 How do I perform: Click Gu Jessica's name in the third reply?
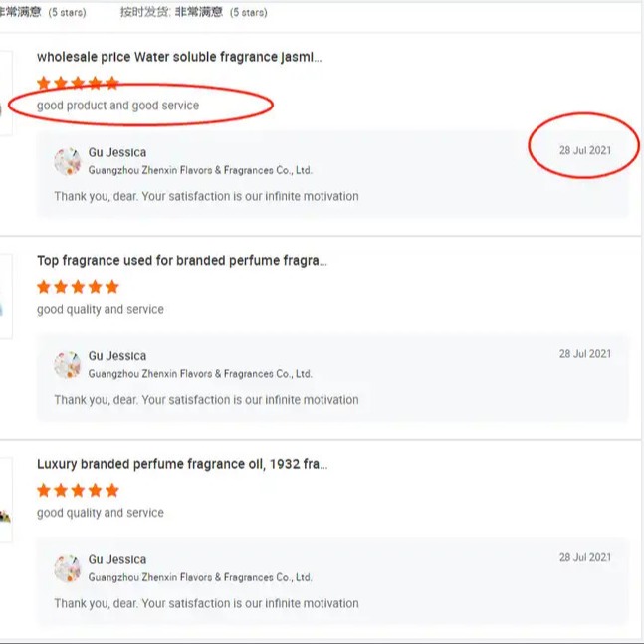tap(116, 559)
